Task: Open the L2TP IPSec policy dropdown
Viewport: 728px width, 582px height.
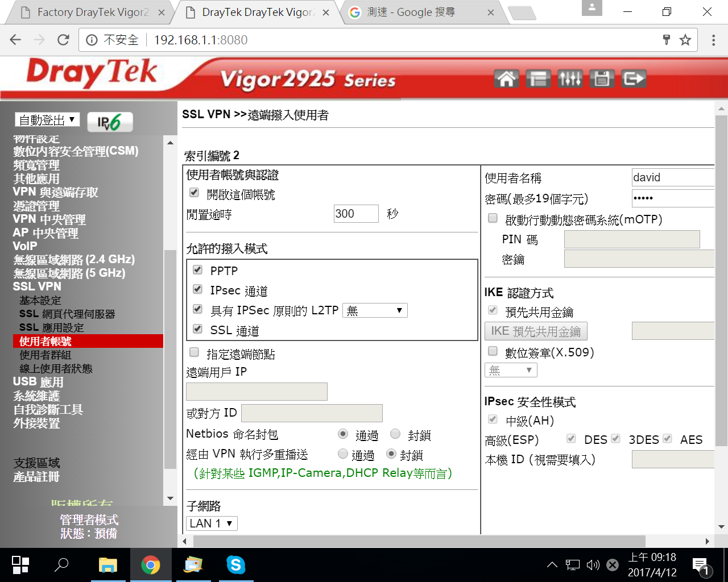Action: (375, 310)
